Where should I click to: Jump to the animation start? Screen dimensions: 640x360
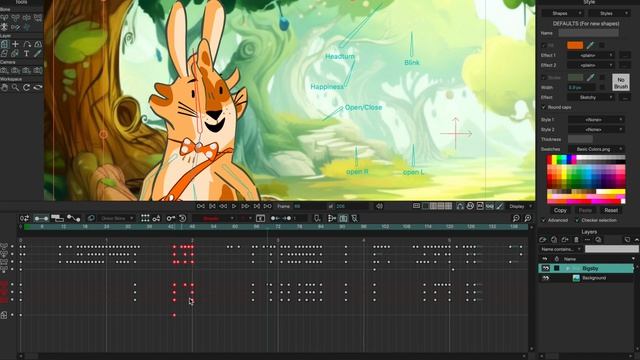pos(201,206)
